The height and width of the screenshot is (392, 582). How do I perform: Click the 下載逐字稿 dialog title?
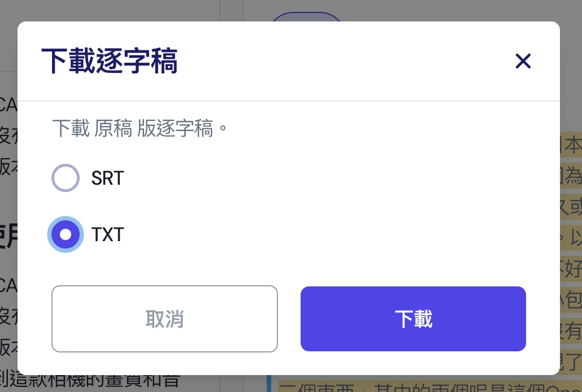point(110,61)
